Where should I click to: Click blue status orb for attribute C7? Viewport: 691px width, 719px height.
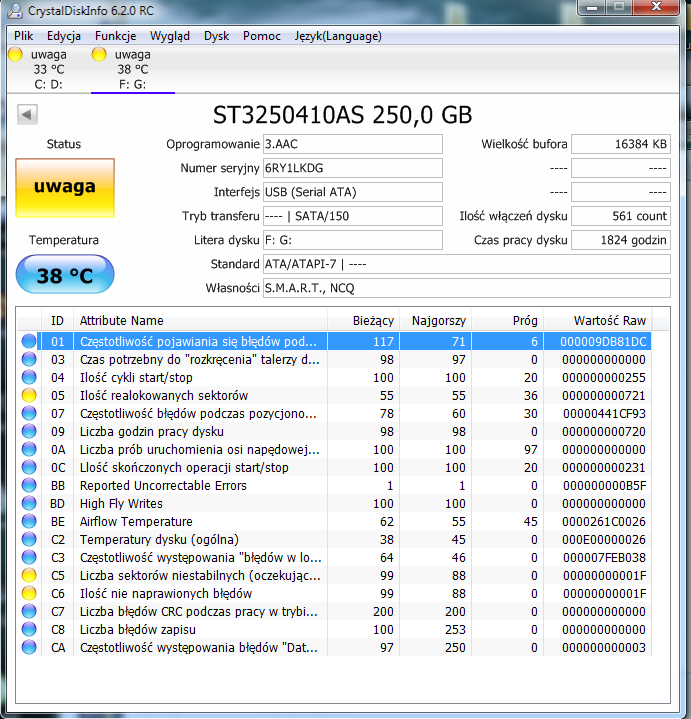pyautogui.click(x=29, y=611)
